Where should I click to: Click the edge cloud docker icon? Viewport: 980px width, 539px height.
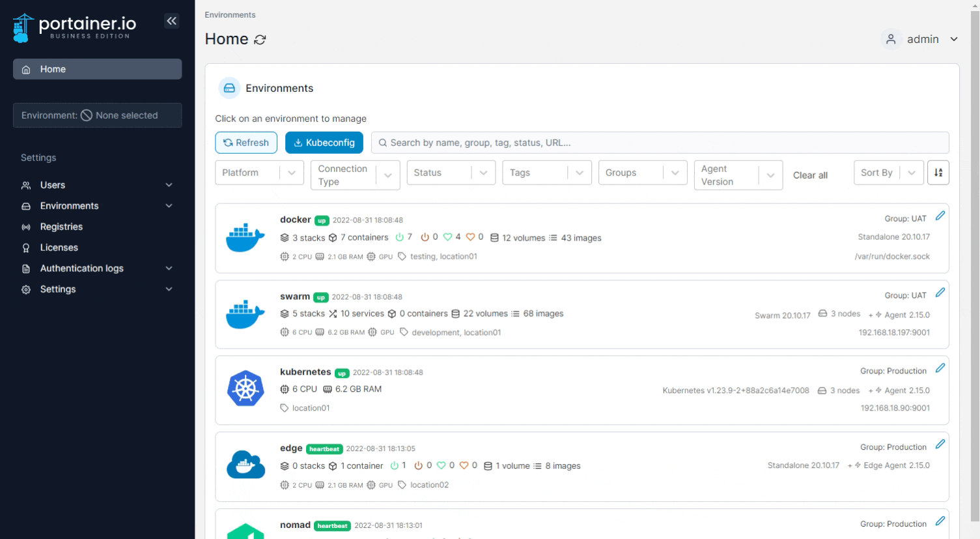[x=245, y=465]
